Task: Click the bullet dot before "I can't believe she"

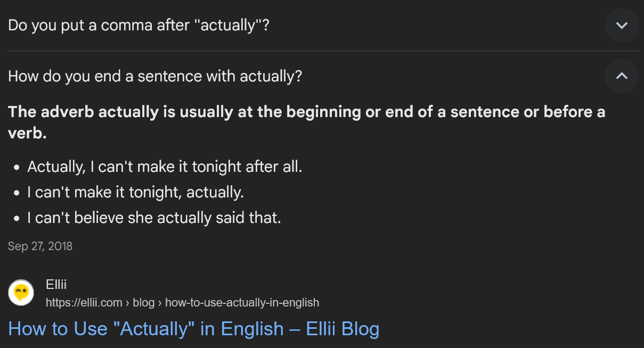Action: (x=17, y=218)
